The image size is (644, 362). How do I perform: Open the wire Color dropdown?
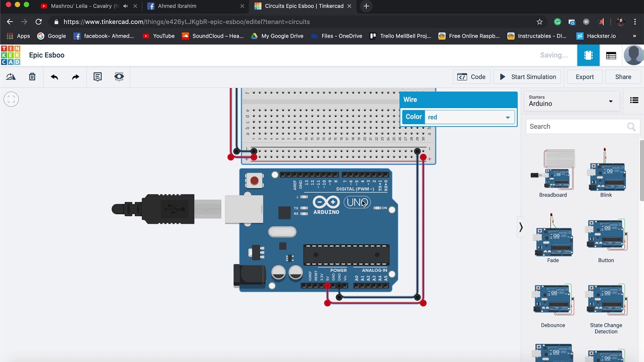[x=468, y=117]
